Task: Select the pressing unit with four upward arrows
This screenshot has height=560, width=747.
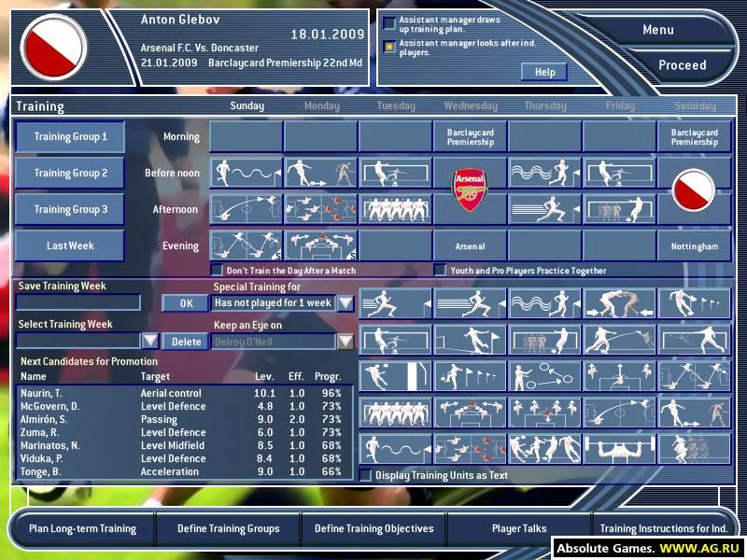Action: pyautogui.click(x=545, y=413)
